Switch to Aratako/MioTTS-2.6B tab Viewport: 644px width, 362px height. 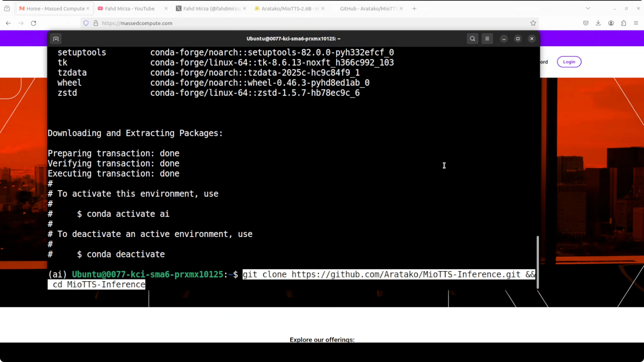click(x=286, y=9)
